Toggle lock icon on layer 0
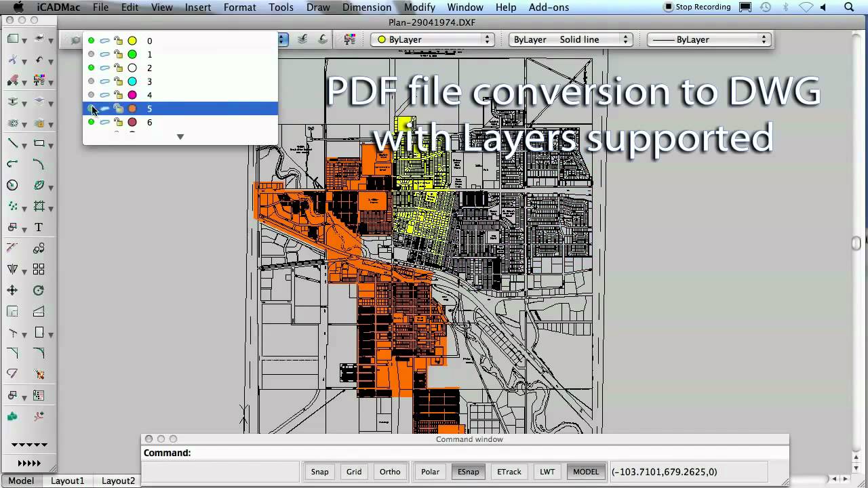The height and width of the screenshot is (488, 868). point(118,41)
